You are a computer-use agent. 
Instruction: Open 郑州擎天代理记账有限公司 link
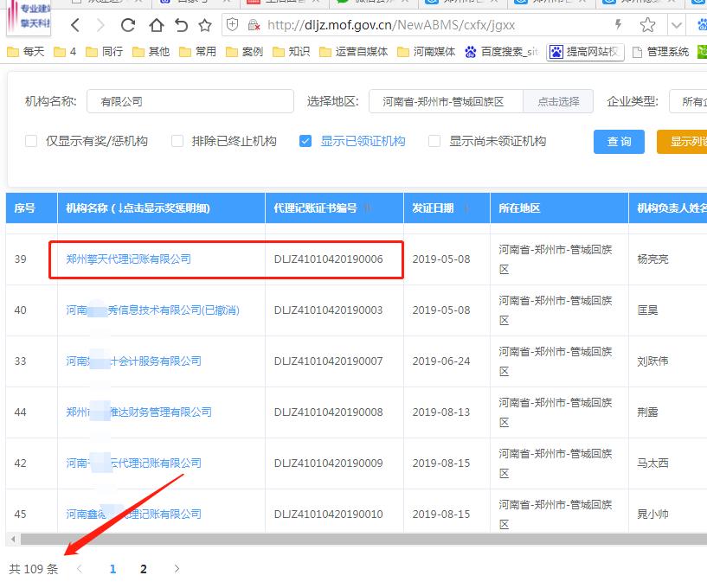point(128,259)
